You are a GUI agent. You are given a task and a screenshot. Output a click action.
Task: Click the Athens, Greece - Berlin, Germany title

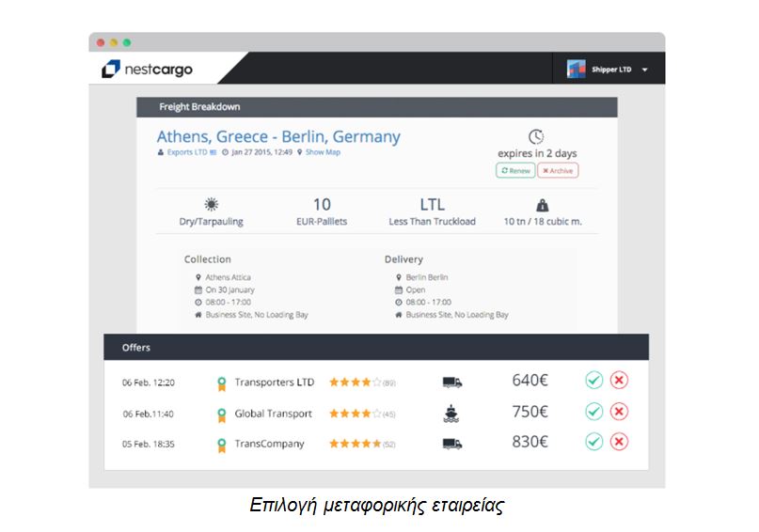(x=278, y=136)
